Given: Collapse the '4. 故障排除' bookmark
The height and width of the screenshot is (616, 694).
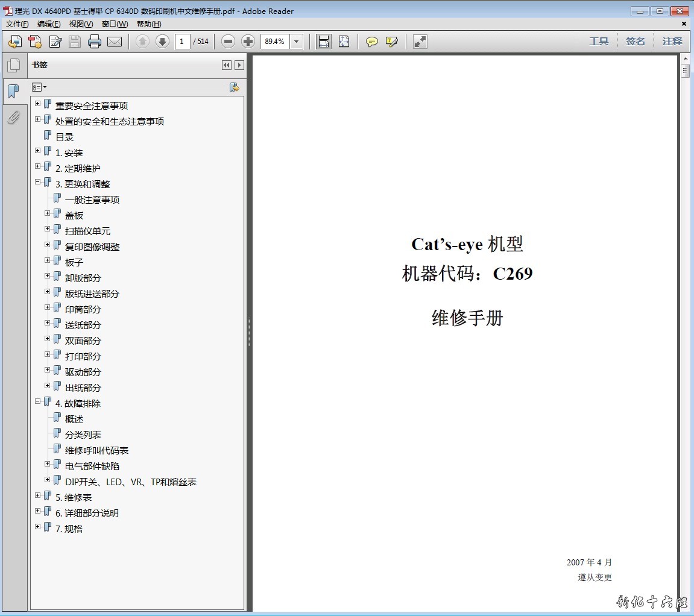Looking at the screenshot, I should (x=38, y=401).
